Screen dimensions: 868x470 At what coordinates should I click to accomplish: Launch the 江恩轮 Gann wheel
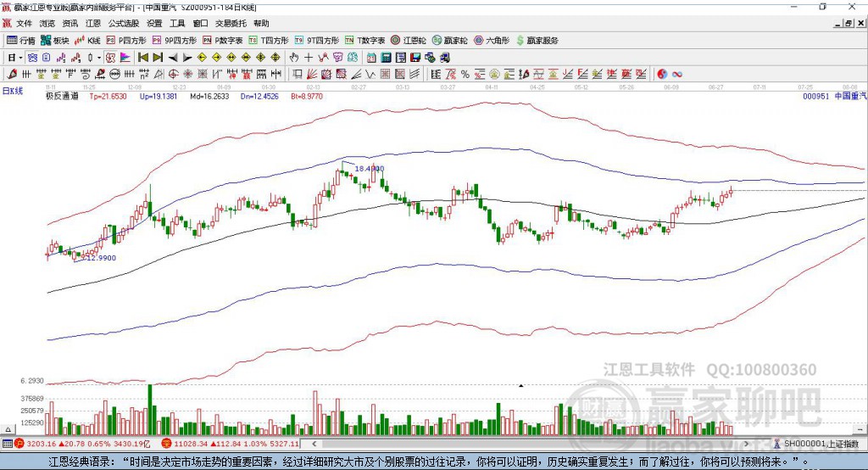pos(409,41)
